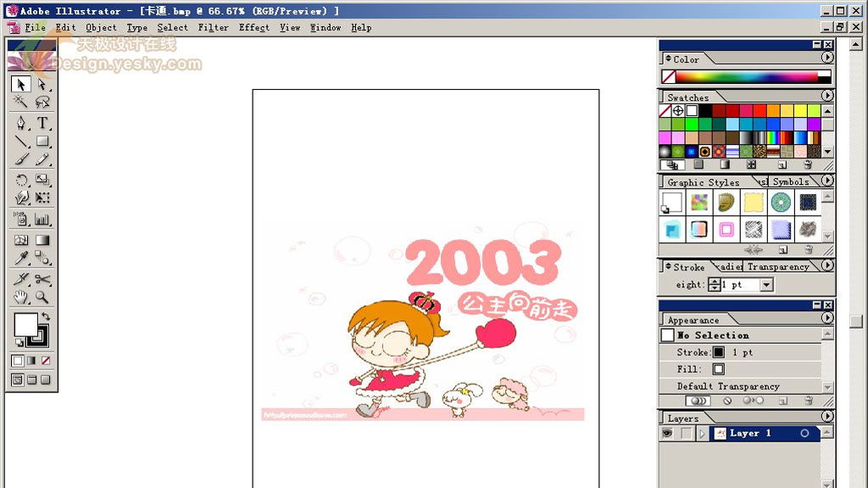This screenshot has height=488, width=868.
Task: Expand Layer 1 disclosure triangle
Action: pos(702,433)
